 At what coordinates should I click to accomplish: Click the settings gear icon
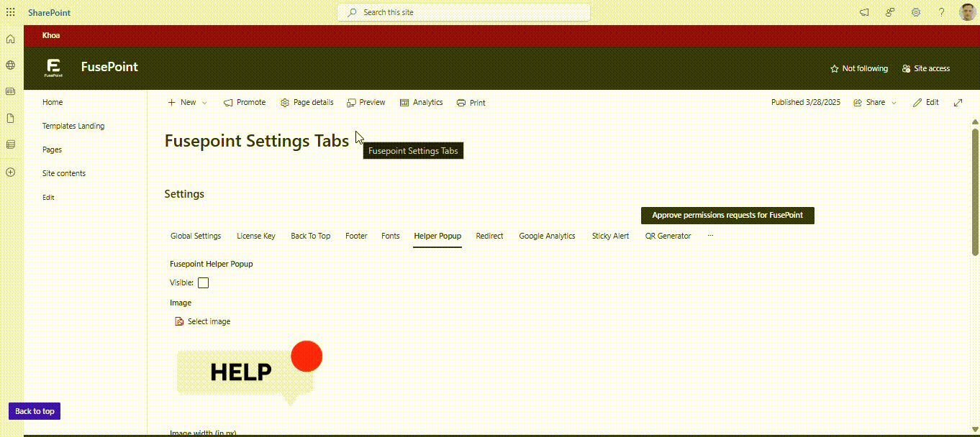coord(916,12)
